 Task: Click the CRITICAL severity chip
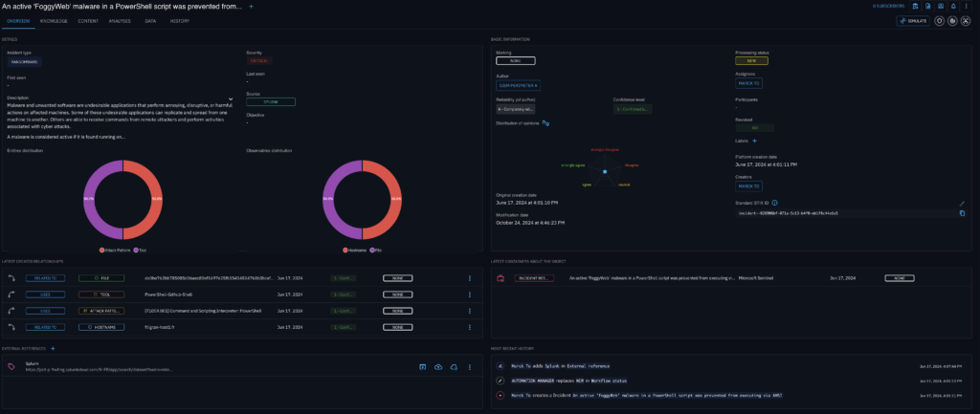tap(259, 61)
